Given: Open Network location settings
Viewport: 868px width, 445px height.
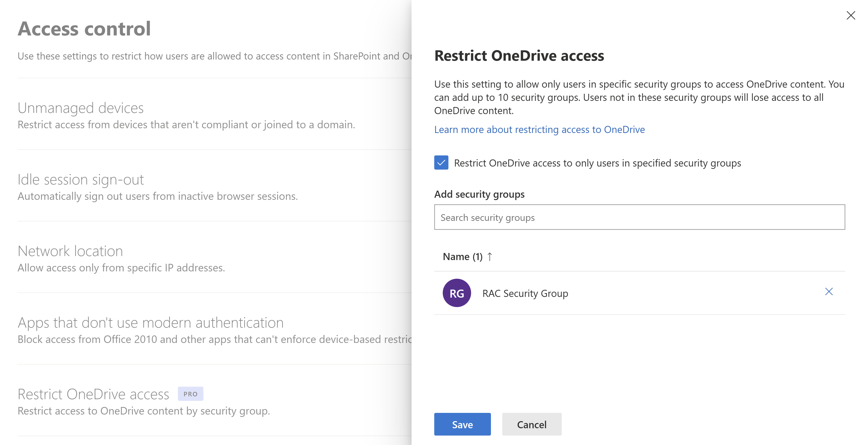Looking at the screenshot, I should (x=70, y=251).
